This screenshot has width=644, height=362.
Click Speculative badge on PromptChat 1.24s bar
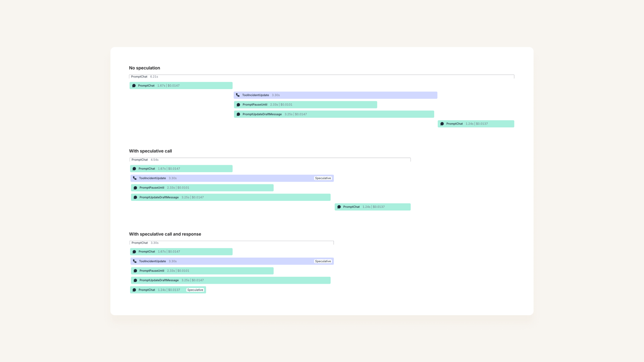tap(195, 290)
